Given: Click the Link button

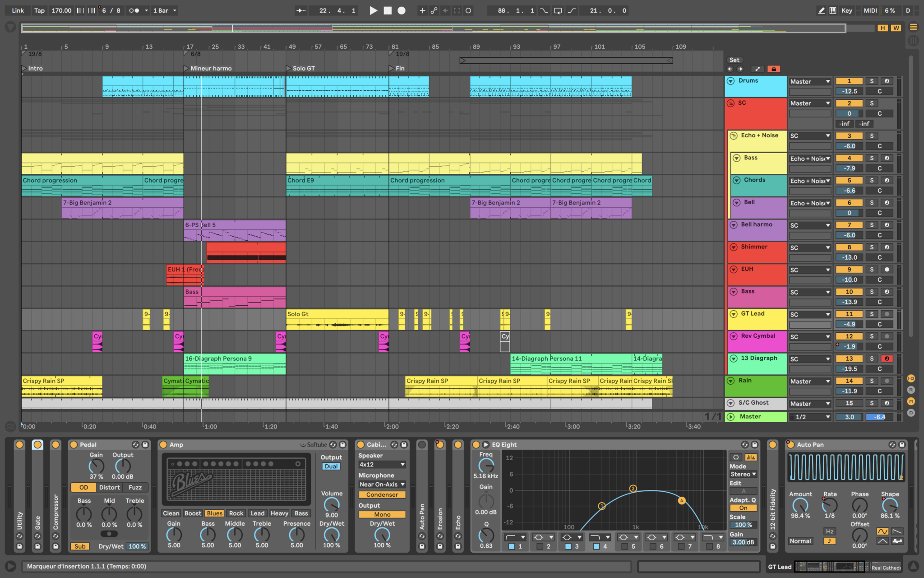Looking at the screenshot, I should 18,10.
